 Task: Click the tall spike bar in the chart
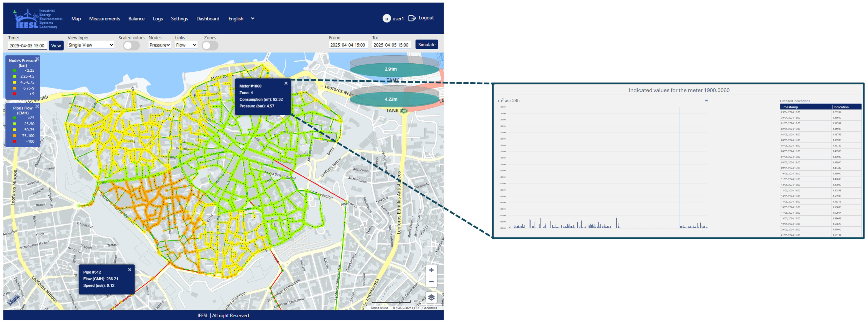tap(680, 168)
